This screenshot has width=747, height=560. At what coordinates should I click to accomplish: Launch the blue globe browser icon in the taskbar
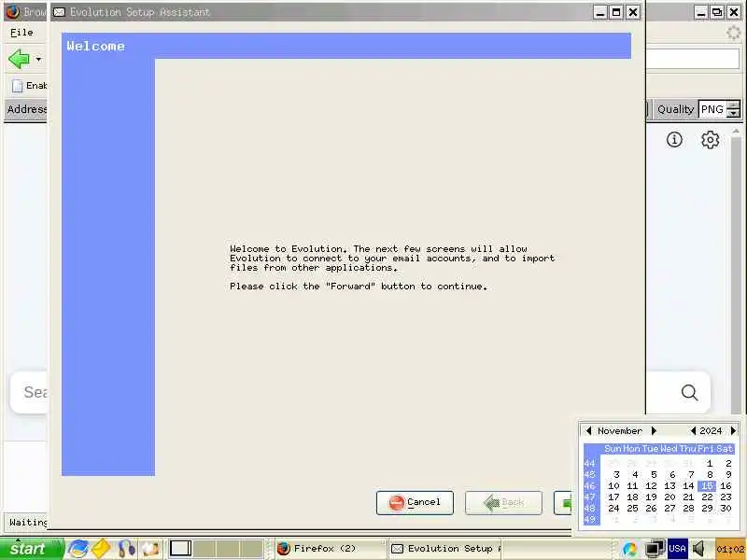pos(78,549)
